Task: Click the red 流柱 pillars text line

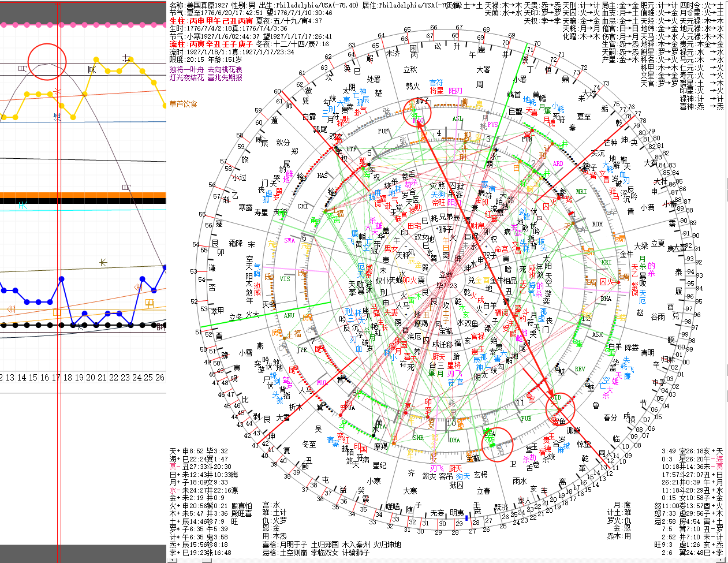Action: [x=211, y=44]
